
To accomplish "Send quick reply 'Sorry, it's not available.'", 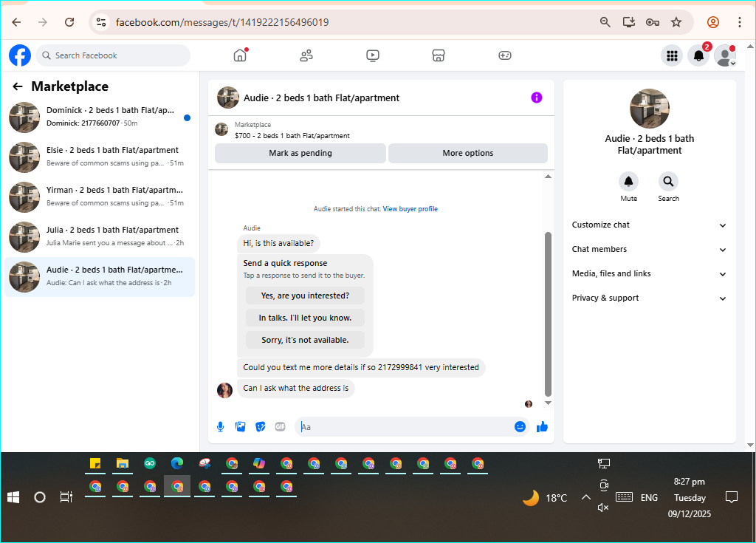I will (x=305, y=340).
